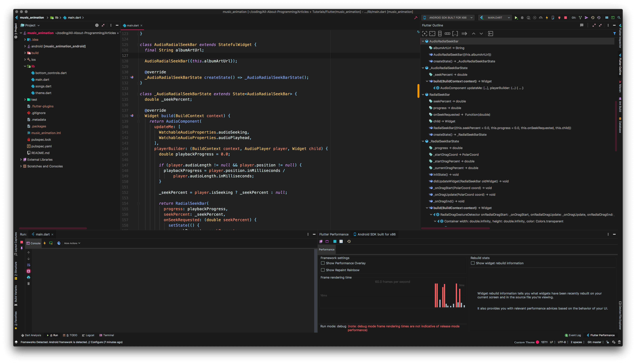Show Git history clock icon
This screenshot has width=636, height=364.
tap(593, 18)
